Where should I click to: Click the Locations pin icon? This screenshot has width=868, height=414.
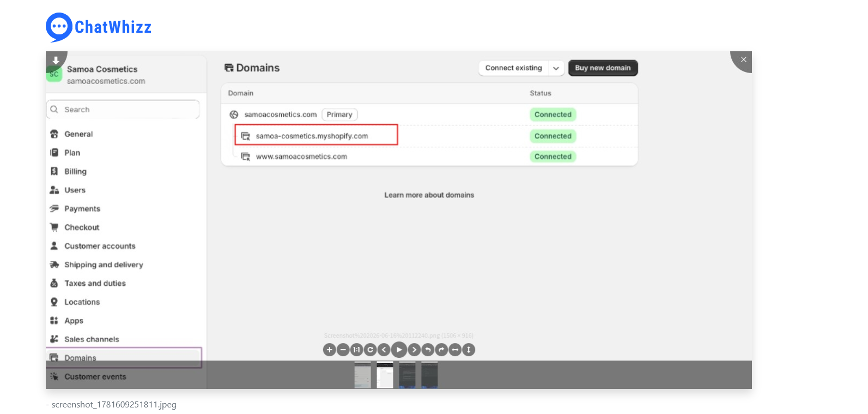tap(54, 302)
